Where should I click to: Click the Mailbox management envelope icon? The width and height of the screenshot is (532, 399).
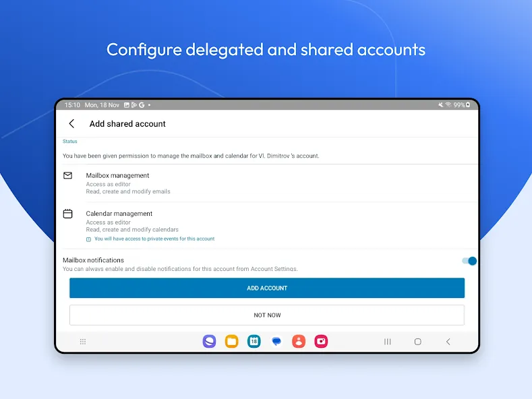68,175
